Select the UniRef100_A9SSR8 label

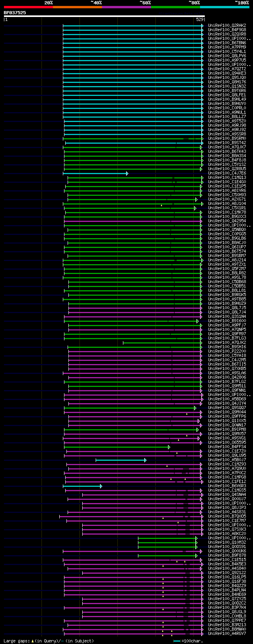(227, 134)
